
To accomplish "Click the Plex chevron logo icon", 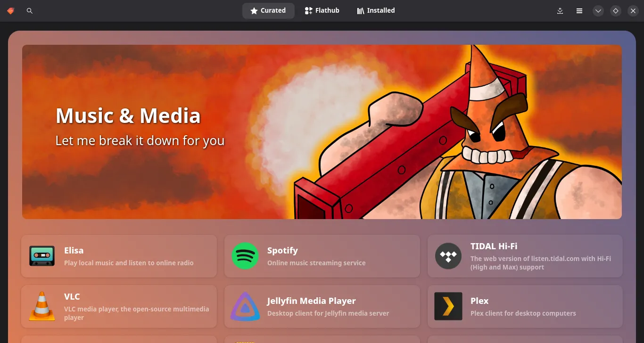I will (x=448, y=306).
